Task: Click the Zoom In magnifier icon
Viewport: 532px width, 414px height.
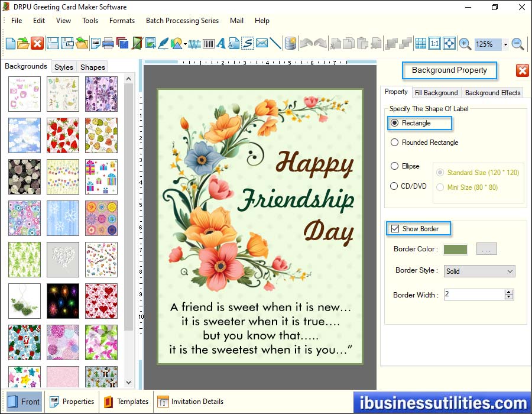Action: click(x=465, y=44)
